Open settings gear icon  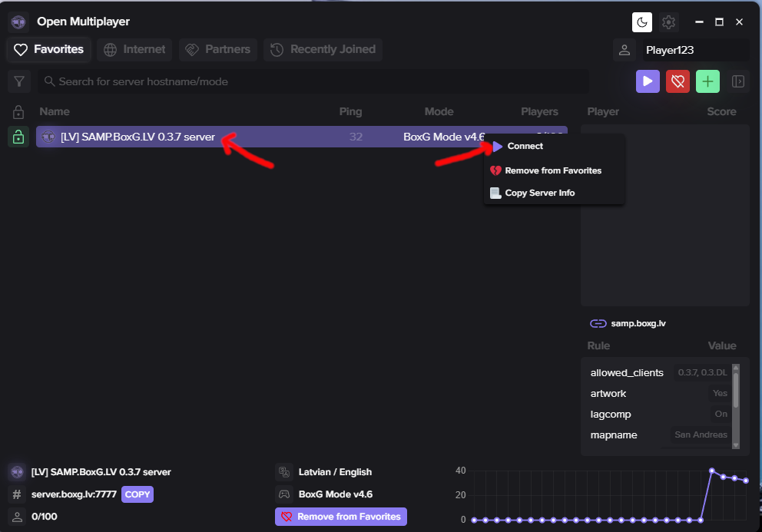[x=669, y=21]
